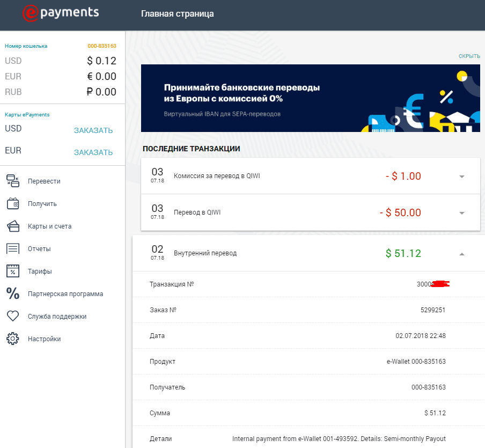Image resolution: width=485 pixels, height=448 pixels.
Task: Hide the banner with СКРЫТЬ link
Action: coord(469,56)
